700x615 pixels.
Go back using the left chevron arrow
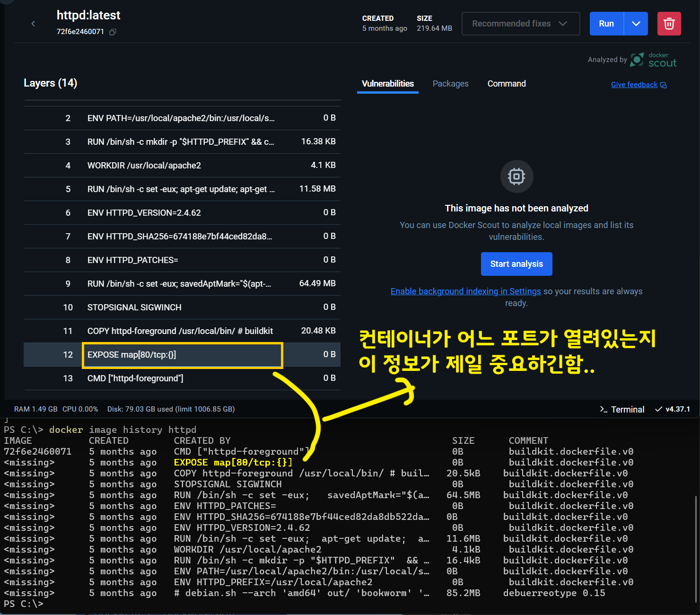[33, 24]
